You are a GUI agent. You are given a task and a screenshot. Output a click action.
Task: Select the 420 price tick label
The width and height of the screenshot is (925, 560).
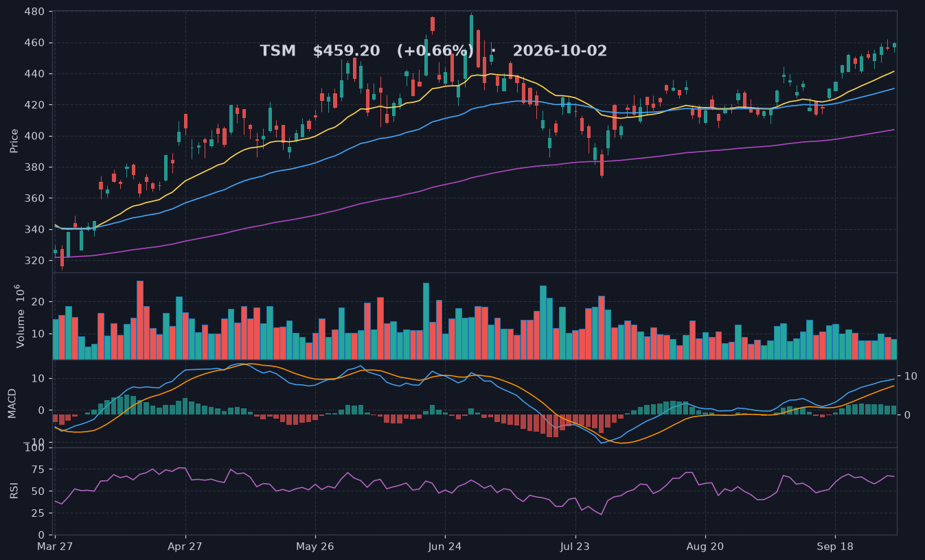[34, 105]
